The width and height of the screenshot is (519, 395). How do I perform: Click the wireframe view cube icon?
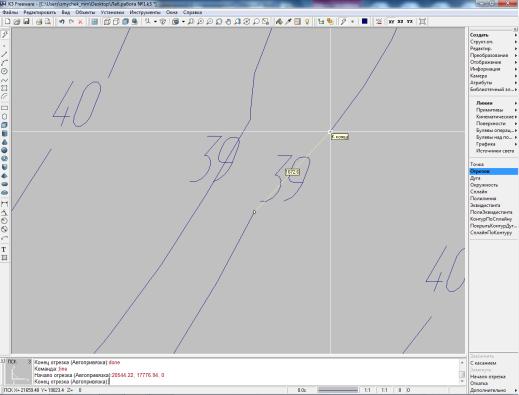107,22
